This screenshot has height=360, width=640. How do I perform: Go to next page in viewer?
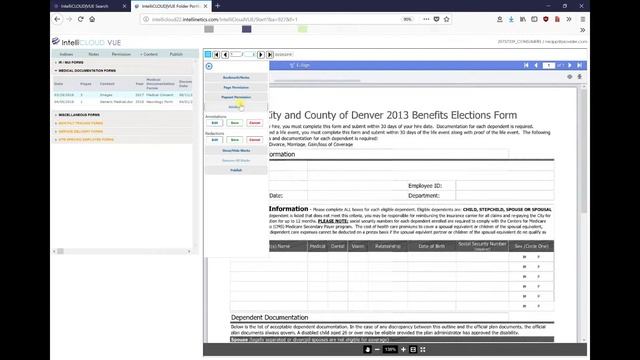click(570, 65)
